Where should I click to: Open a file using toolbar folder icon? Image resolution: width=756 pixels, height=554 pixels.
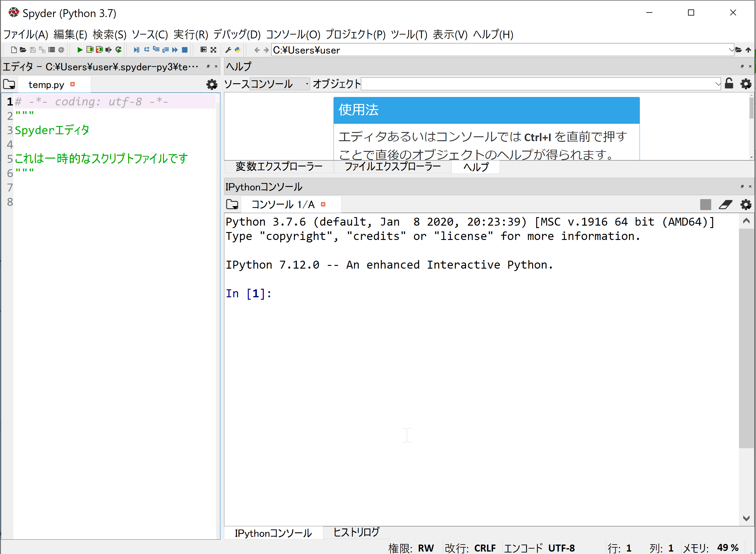point(23,50)
